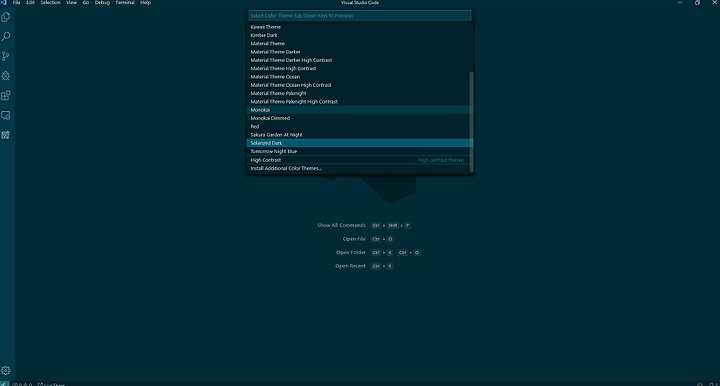Select Material Theme High Contrast
The image size is (720, 386).
tap(360, 68)
